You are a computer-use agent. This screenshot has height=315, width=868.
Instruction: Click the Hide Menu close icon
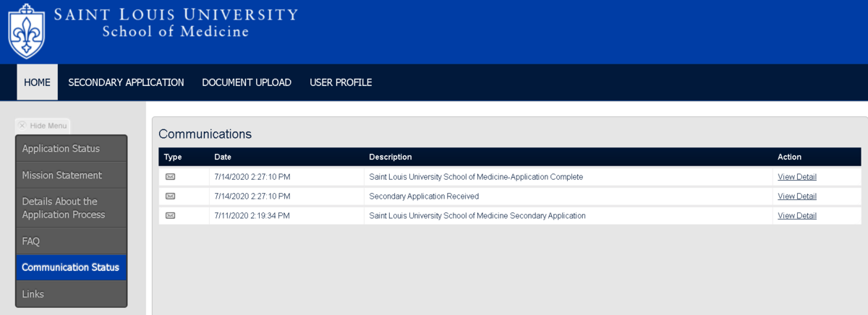pyautogui.click(x=22, y=125)
